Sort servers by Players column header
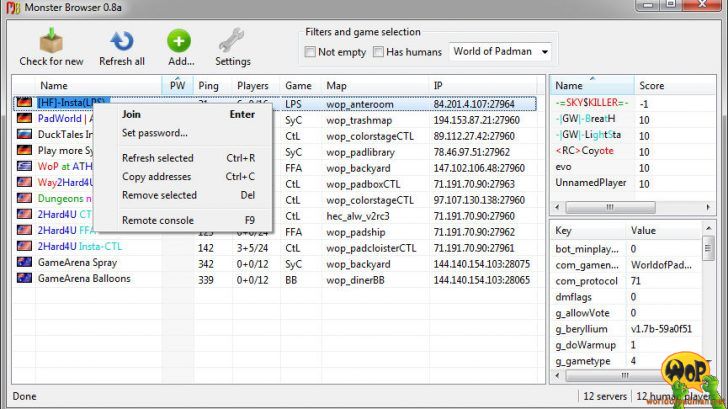The height and width of the screenshot is (409, 728). tap(256, 85)
